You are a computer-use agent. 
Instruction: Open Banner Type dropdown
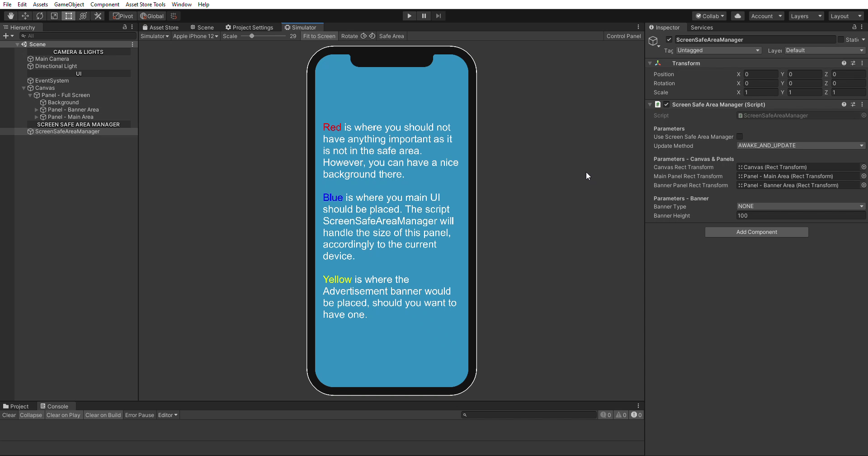click(801, 206)
